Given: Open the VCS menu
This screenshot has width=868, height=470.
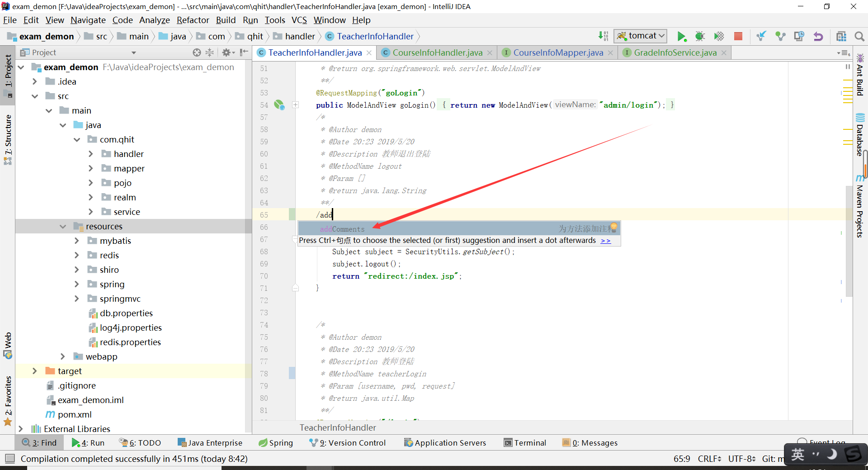Looking at the screenshot, I should click(x=299, y=20).
